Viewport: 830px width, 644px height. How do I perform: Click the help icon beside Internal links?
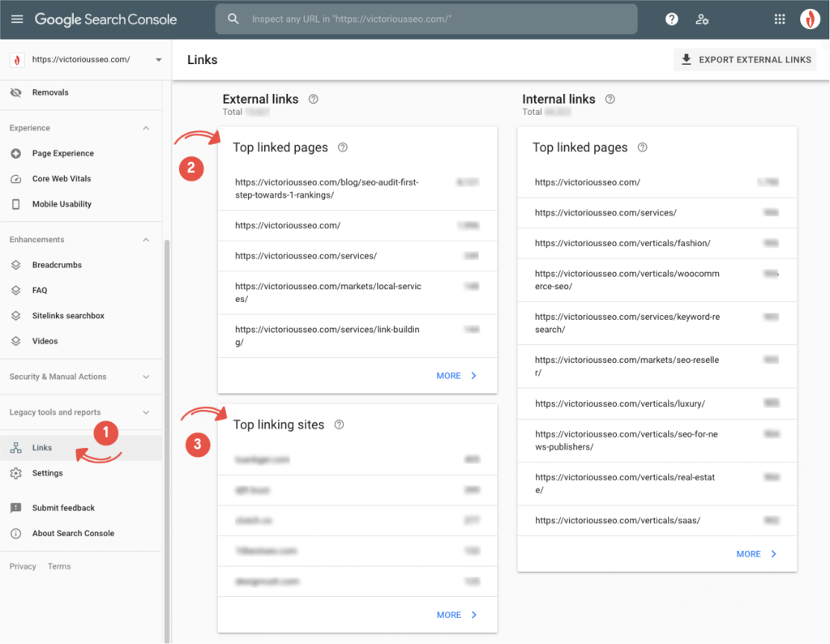click(610, 99)
